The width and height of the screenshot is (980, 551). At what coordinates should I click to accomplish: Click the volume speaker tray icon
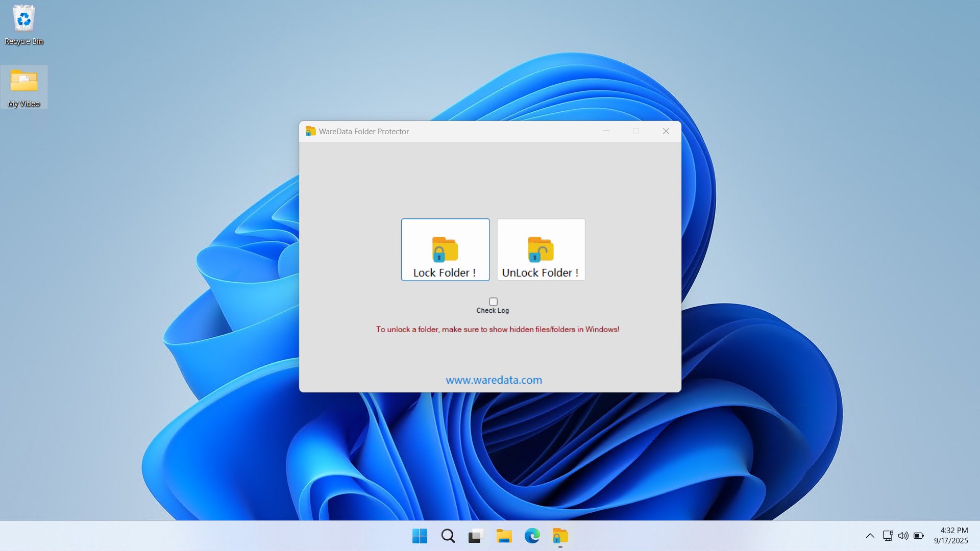pyautogui.click(x=903, y=536)
